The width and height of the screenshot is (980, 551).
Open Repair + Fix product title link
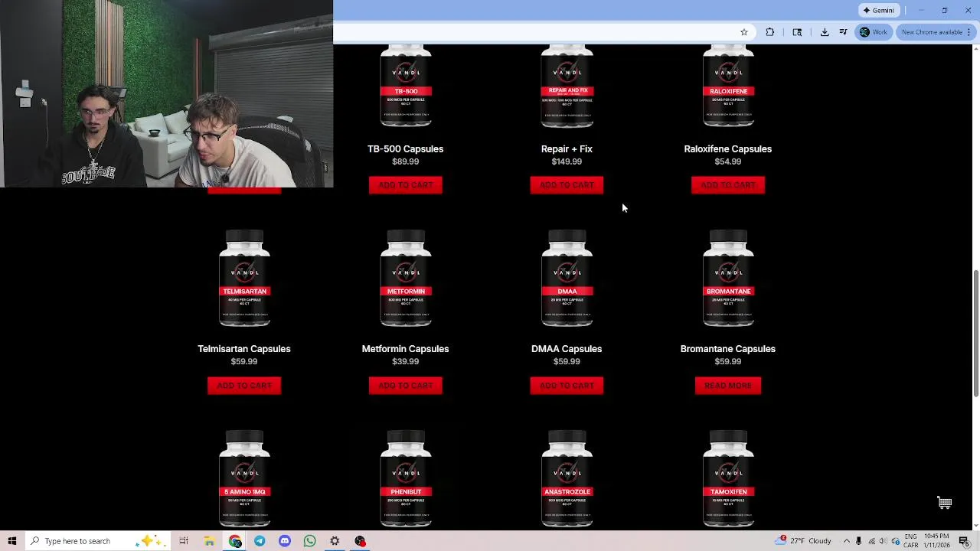coord(567,149)
